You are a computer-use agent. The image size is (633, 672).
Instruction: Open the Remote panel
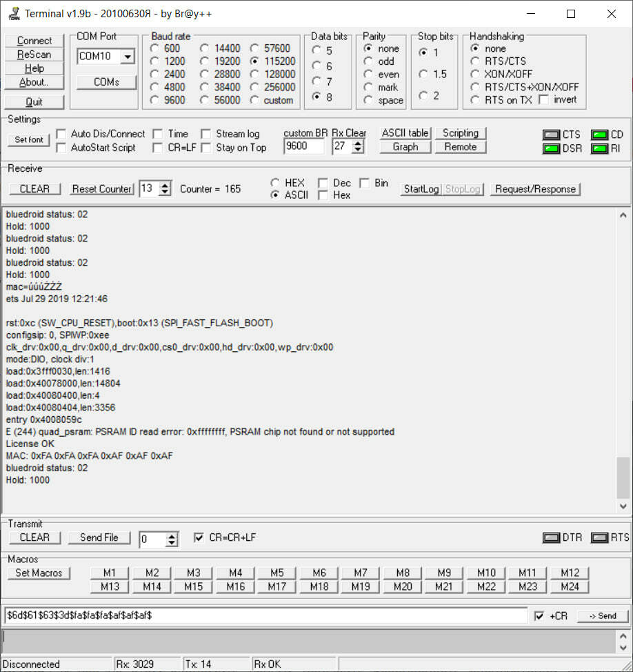coord(461,146)
